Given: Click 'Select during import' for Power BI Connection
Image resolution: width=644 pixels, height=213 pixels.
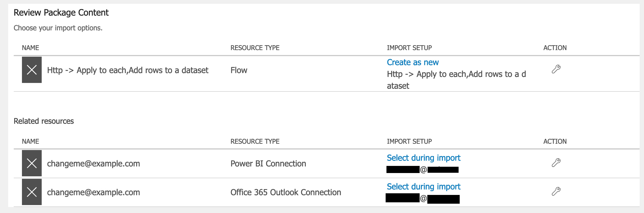Looking at the screenshot, I should (423, 158).
